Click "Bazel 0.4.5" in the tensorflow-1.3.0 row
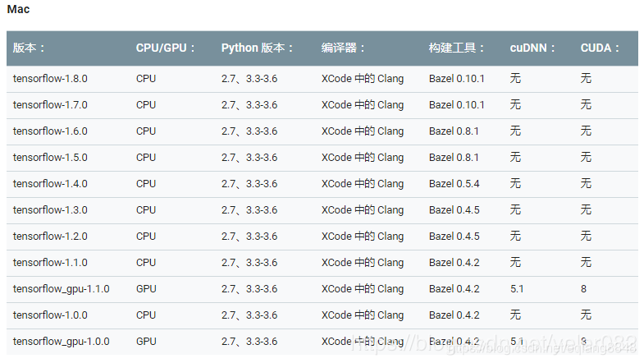This screenshot has width=644, height=363. click(x=454, y=210)
